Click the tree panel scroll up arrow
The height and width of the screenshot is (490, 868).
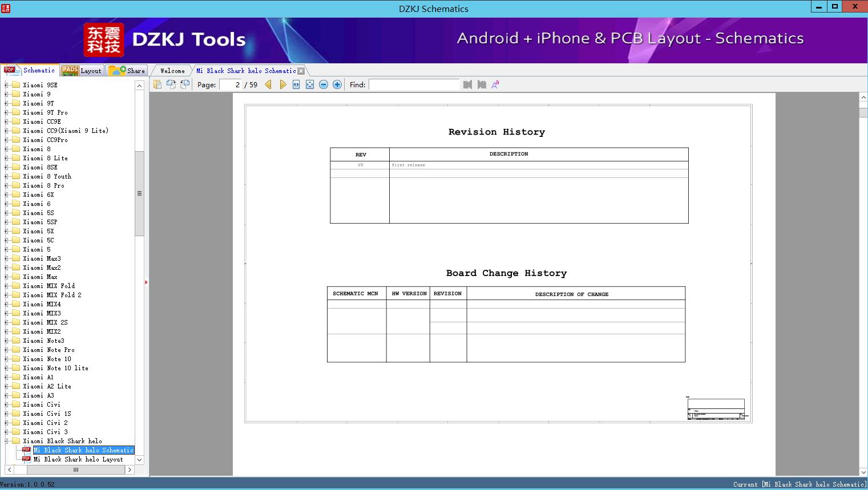point(139,86)
